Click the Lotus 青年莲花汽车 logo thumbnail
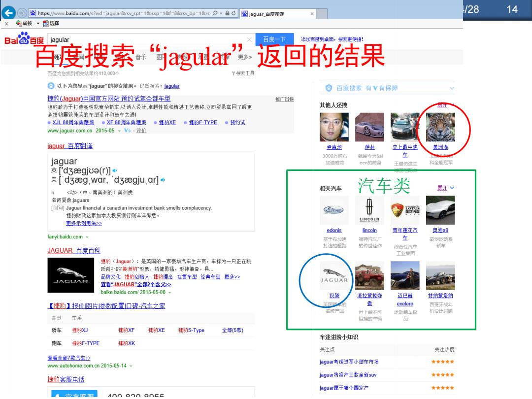532x399 pixels. point(405,210)
